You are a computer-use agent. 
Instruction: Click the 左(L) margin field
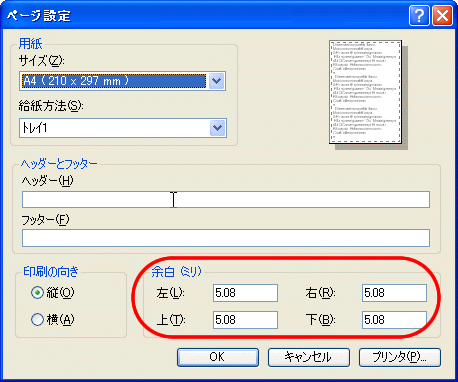(x=245, y=293)
